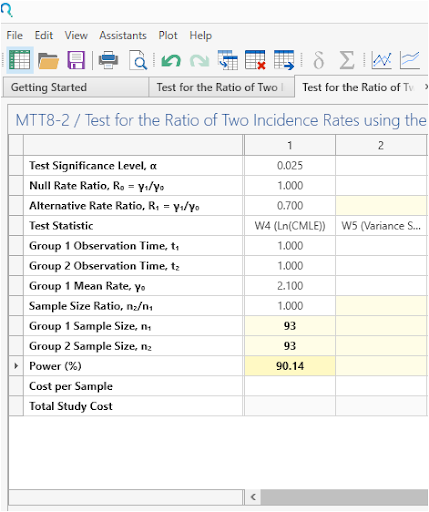Click the 0.025 significance level cell
The height and width of the screenshot is (512, 429).
tap(290, 166)
